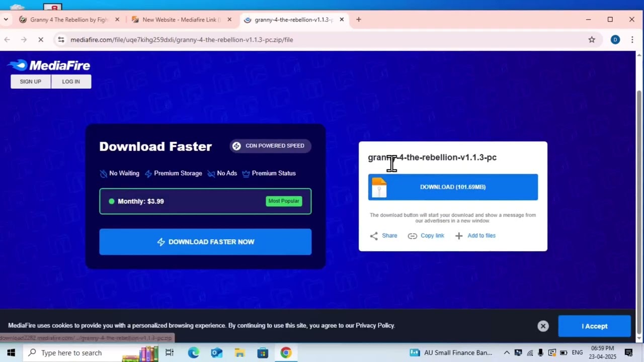Open the Chrome profile D avatar
The image size is (644, 362).
click(x=615, y=40)
